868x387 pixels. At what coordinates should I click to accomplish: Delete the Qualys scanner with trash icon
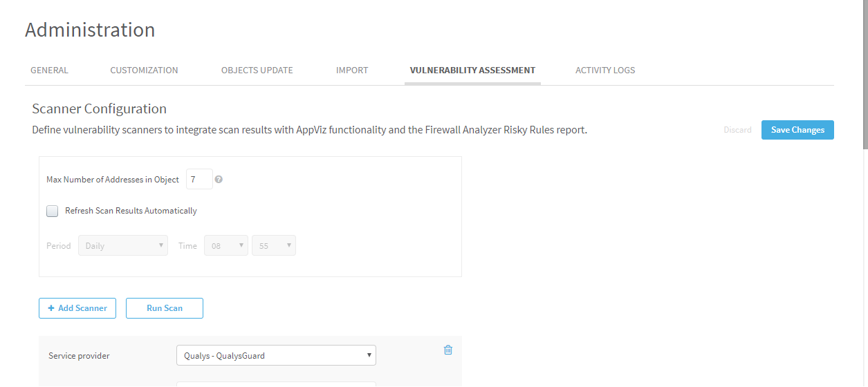pos(447,350)
